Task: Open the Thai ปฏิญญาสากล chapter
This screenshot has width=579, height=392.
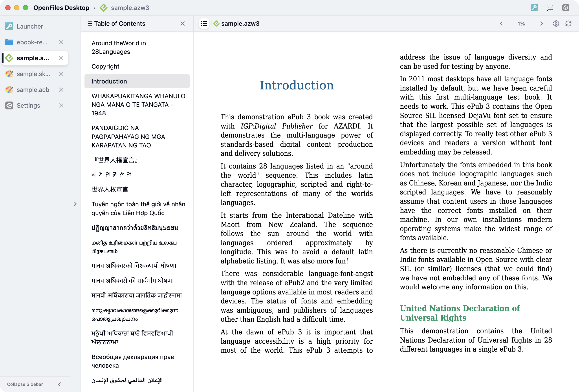Action: click(x=137, y=228)
